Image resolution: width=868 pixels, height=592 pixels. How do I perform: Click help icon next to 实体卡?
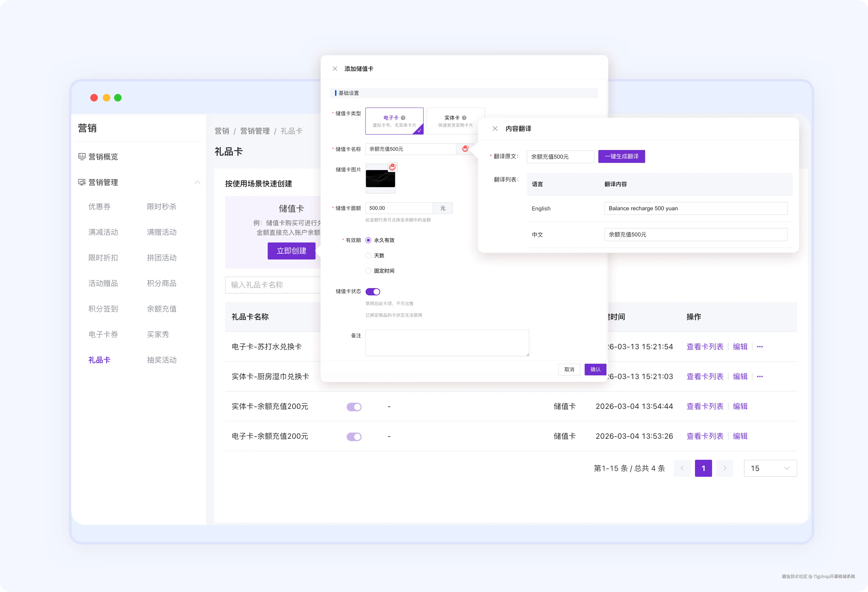[464, 118]
